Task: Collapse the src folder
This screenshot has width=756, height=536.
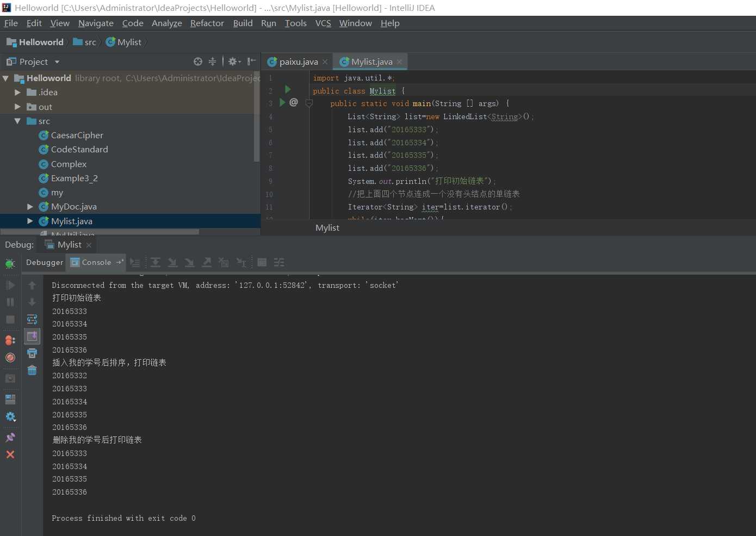Action: click(17, 121)
